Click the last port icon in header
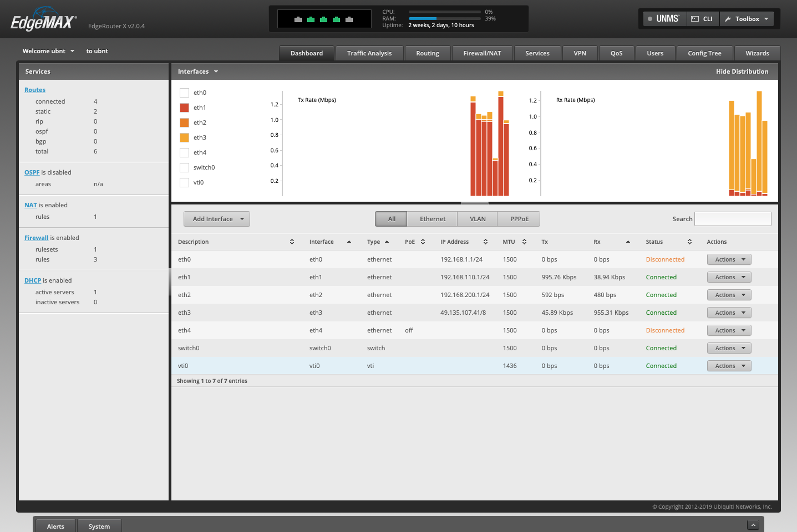This screenshot has width=797, height=532. [349, 19]
